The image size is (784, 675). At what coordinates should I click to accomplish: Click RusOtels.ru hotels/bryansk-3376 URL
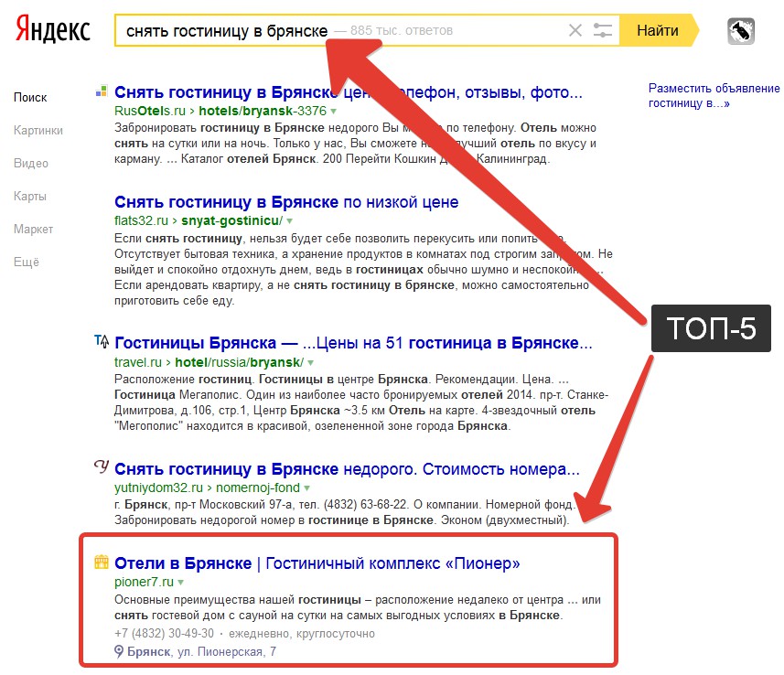(220, 111)
